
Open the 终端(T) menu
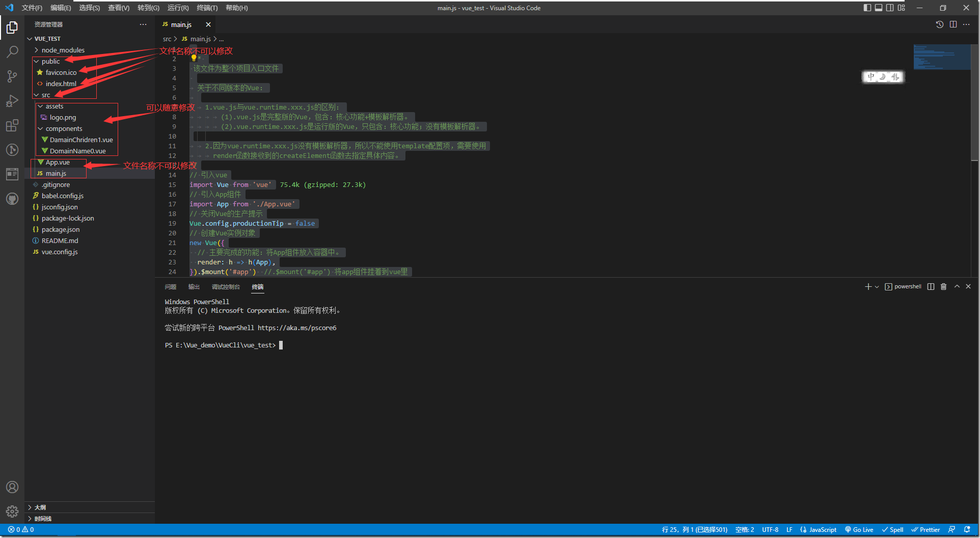pyautogui.click(x=207, y=8)
